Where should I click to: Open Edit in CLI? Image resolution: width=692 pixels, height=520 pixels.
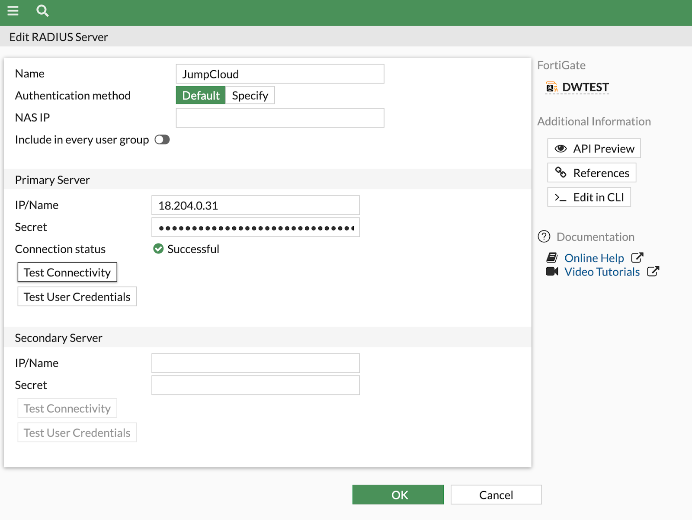click(x=589, y=197)
